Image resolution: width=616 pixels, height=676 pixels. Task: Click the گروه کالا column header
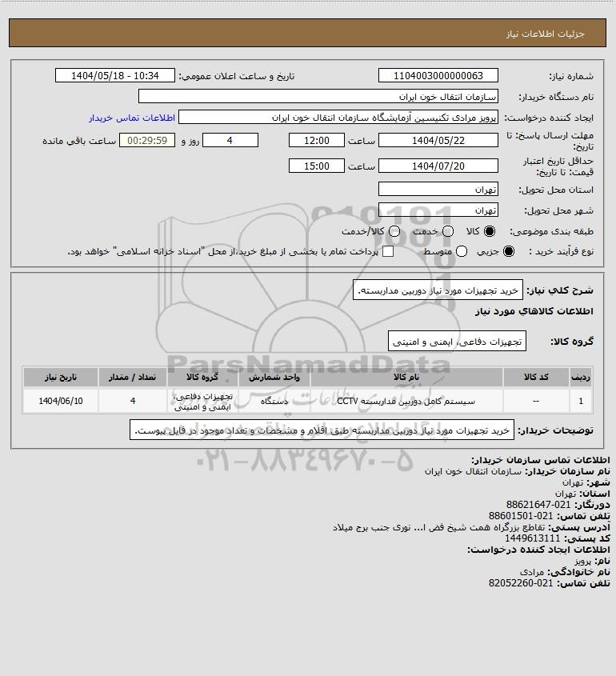tap(202, 378)
